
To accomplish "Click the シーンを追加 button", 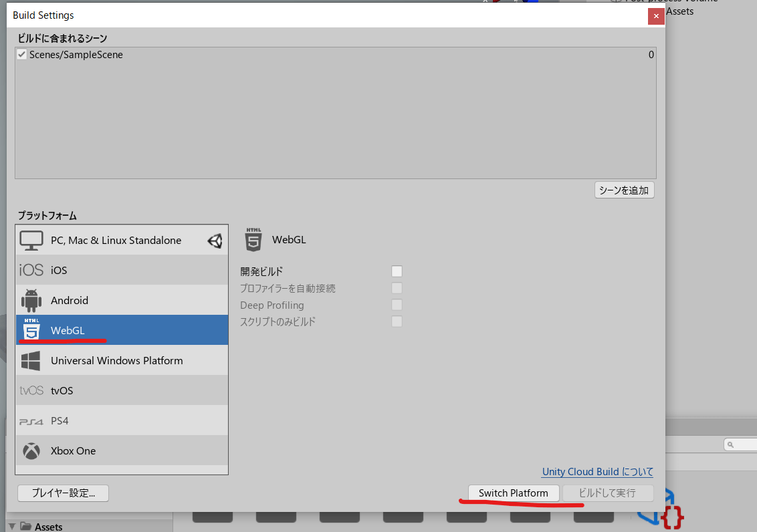I will (624, 190).
